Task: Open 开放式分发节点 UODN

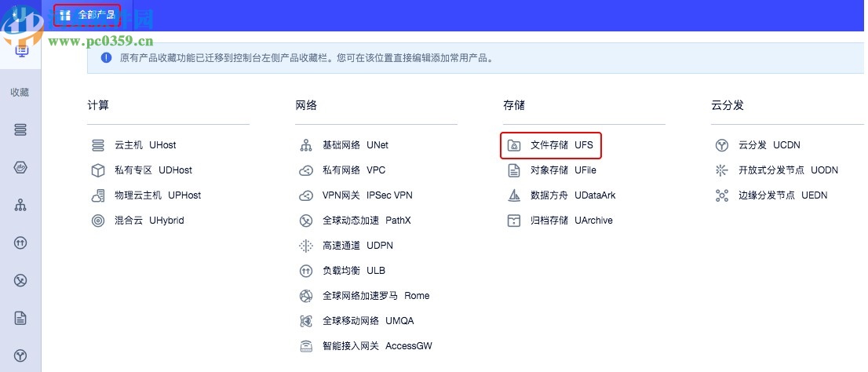Action: pos(788,170)
